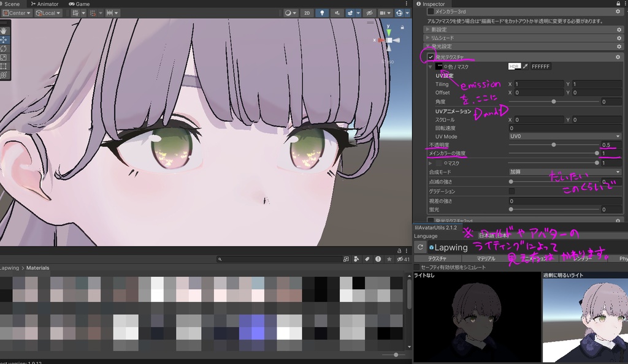This screenshot has height=364, width=628.
Task: Open the draw mode shading dropdown
Action: [x=290, y=13]
